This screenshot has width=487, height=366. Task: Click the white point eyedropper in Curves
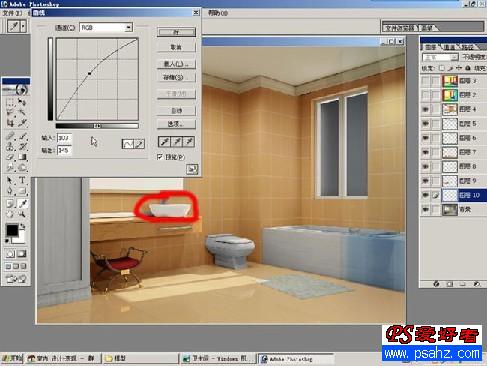tap(189, 142)
